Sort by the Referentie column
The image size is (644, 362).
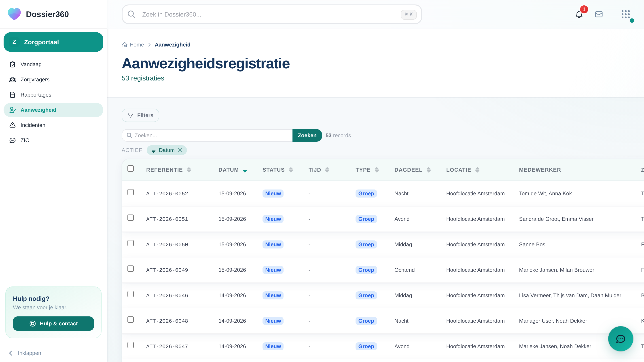pos(169,170)
